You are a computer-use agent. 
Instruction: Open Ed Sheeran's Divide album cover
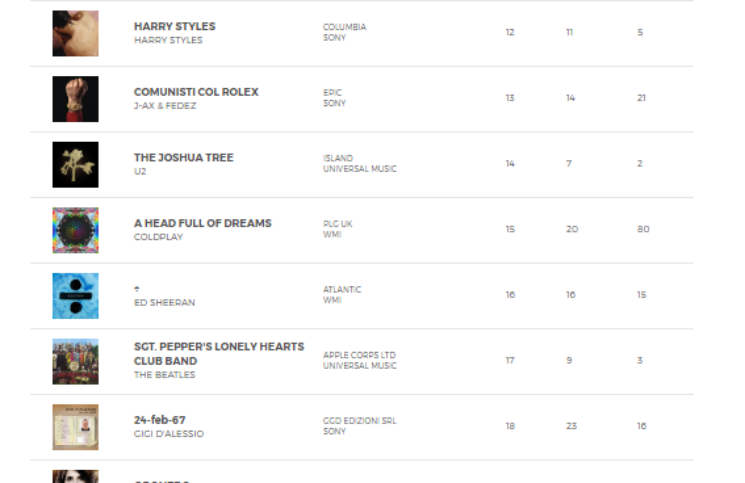click(x=75, y=296)
